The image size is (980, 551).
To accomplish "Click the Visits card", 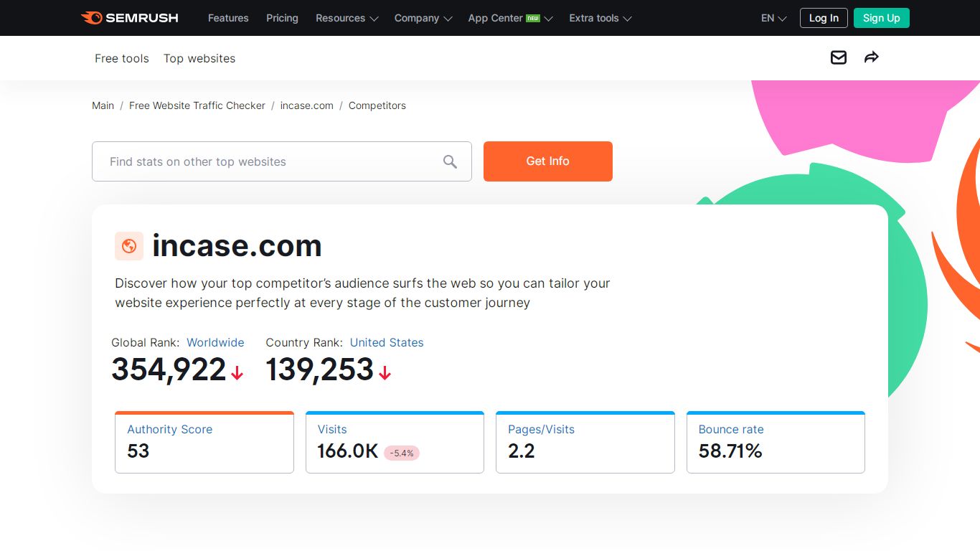I will pos(395,442).
